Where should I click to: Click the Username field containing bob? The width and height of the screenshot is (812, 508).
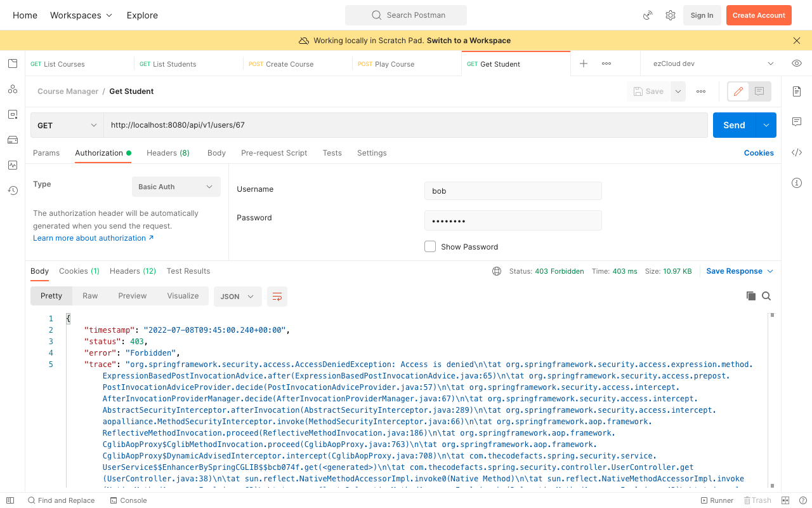coord(513,191)
